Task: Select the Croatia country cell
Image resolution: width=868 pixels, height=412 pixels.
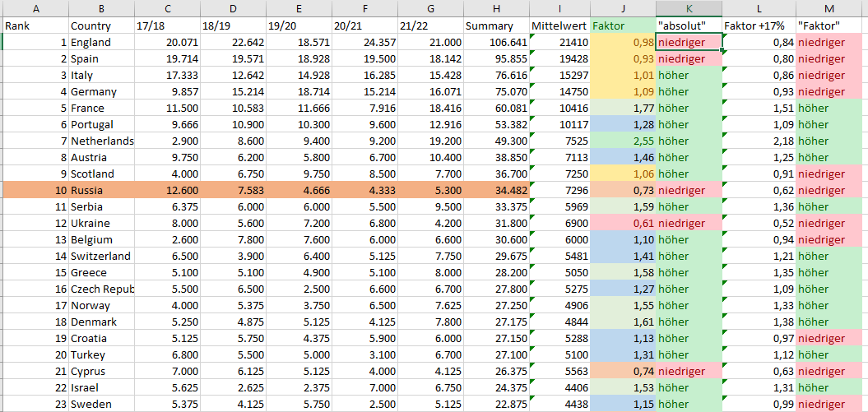Action: coord(102,339)
